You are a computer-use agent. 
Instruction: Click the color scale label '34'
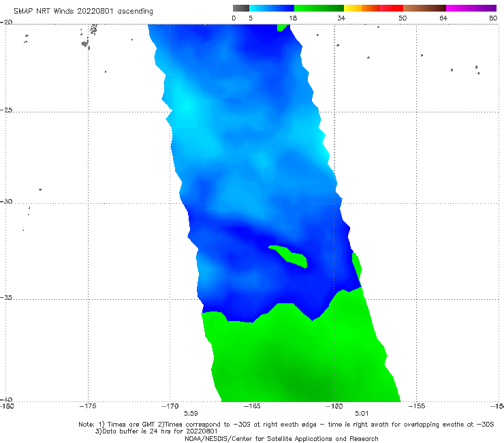point(341,18)
